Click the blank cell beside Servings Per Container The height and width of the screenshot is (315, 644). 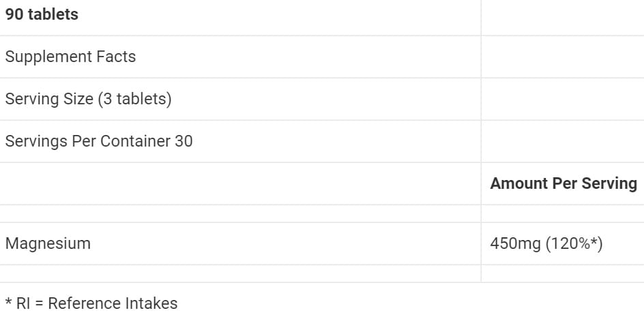coord(562,141)
